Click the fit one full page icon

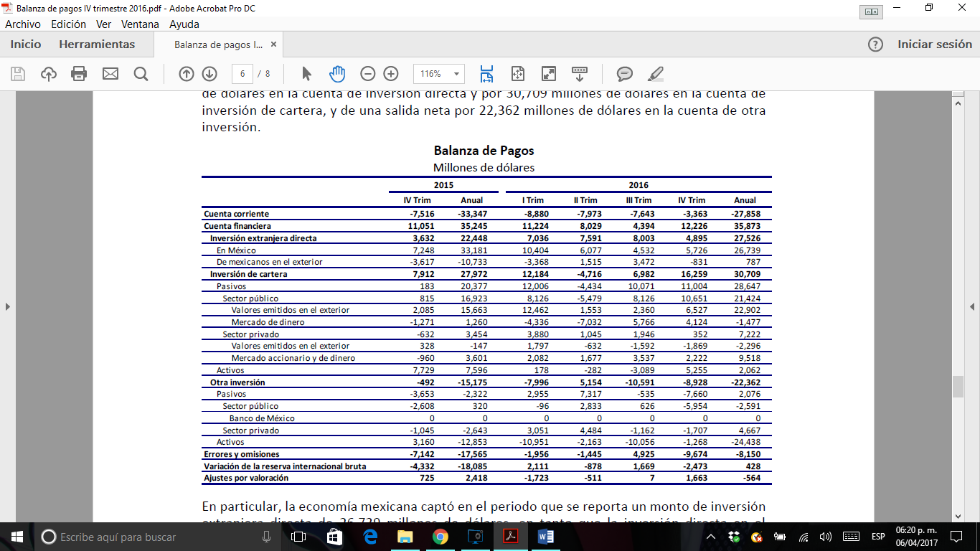[518, 74]
